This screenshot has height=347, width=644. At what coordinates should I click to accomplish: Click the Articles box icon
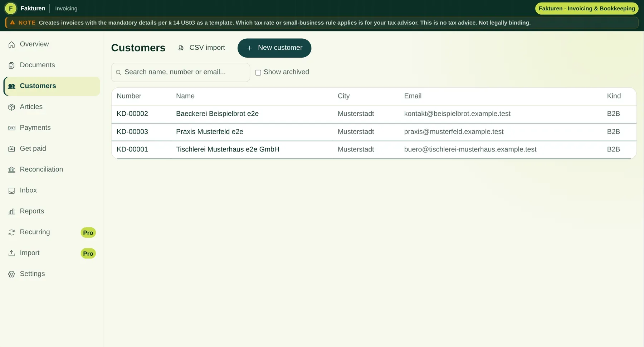point(11,107)
